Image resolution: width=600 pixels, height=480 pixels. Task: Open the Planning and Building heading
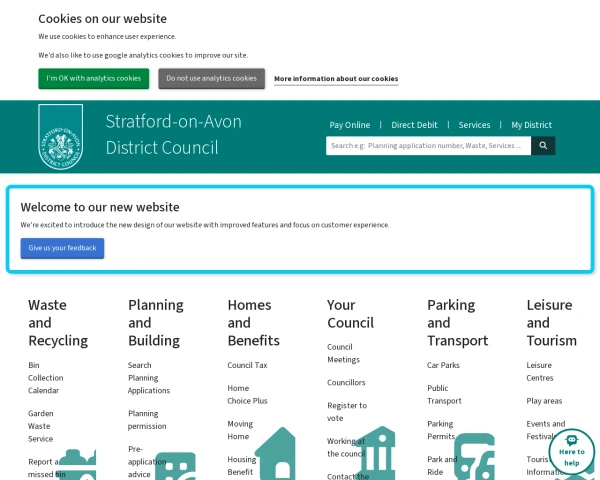156,323
